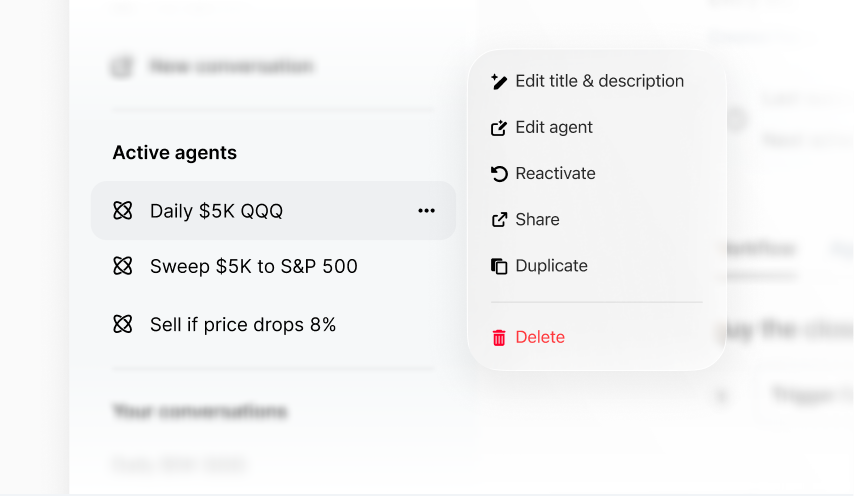Choose Edit title & description from menu
This screenshot has height=496, width=854.
(599, 81)
